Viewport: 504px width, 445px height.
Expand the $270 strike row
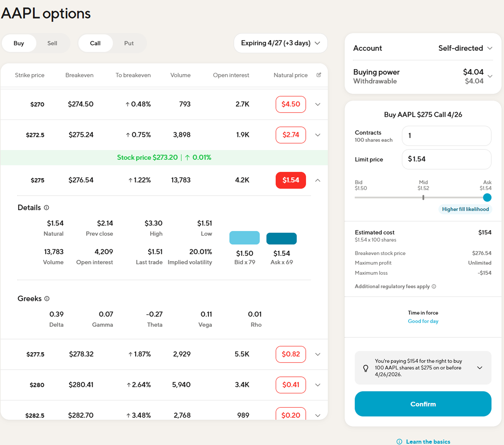(318, 104)
